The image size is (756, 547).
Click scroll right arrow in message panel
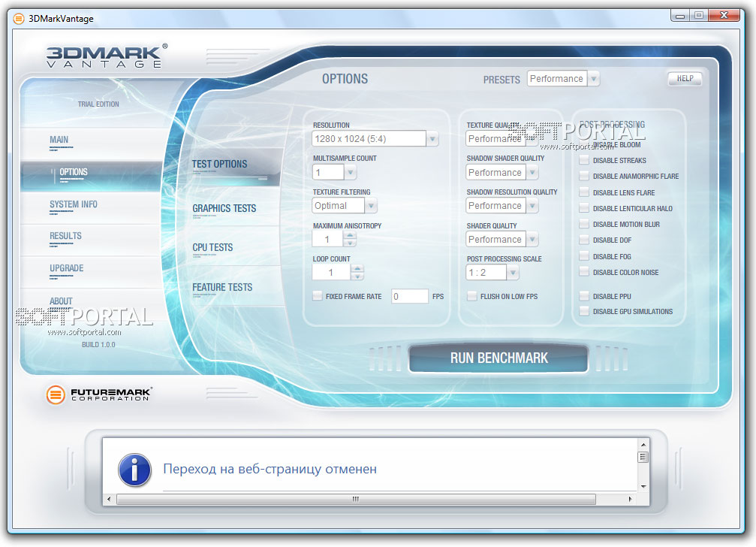tap(630, 499)
